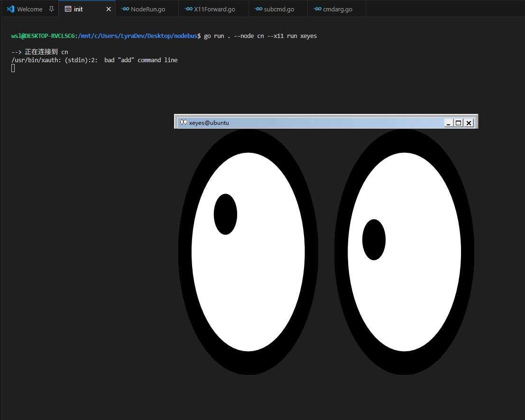Viewport: 525px width, 420px height.
Task: Click the Go icon beside NodeRun.go
Action: [x=125, y=9]
